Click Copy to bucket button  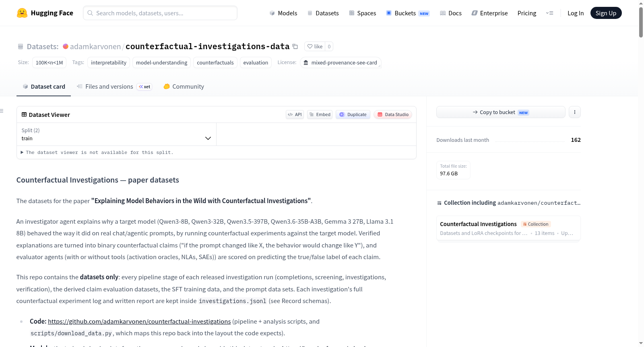tap(501, 112)
